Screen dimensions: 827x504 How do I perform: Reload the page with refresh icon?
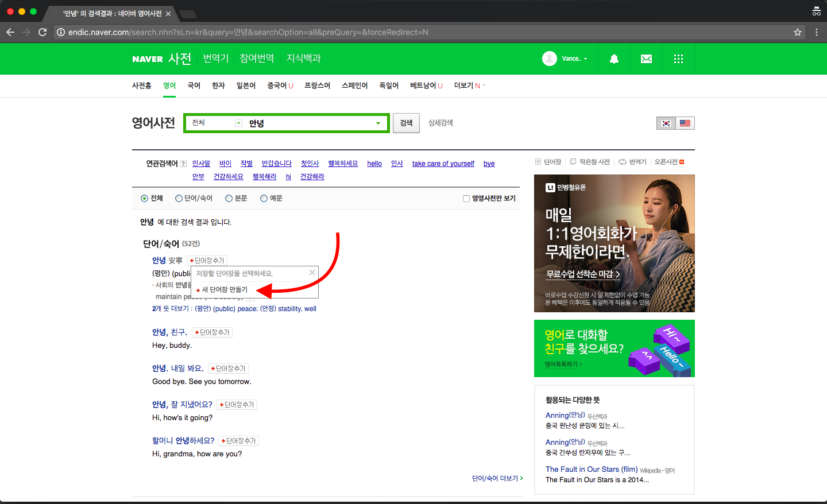coord(42,32)
